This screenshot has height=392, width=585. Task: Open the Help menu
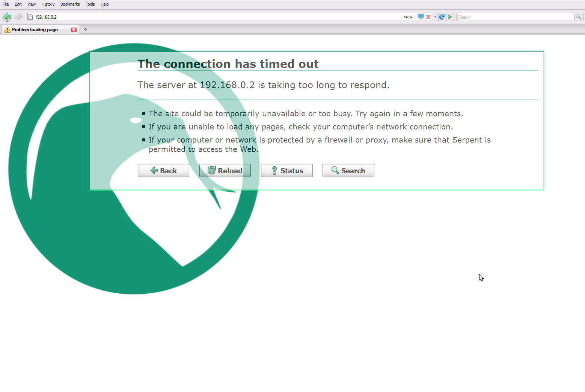[x=104, y=4]
